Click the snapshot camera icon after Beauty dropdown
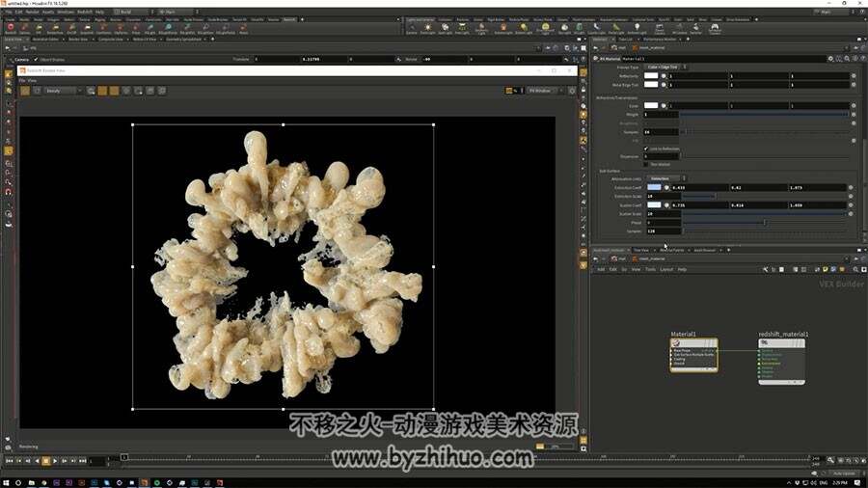This screenshot has width=868, height=488. pyautogui.click(x=91, y=91)
